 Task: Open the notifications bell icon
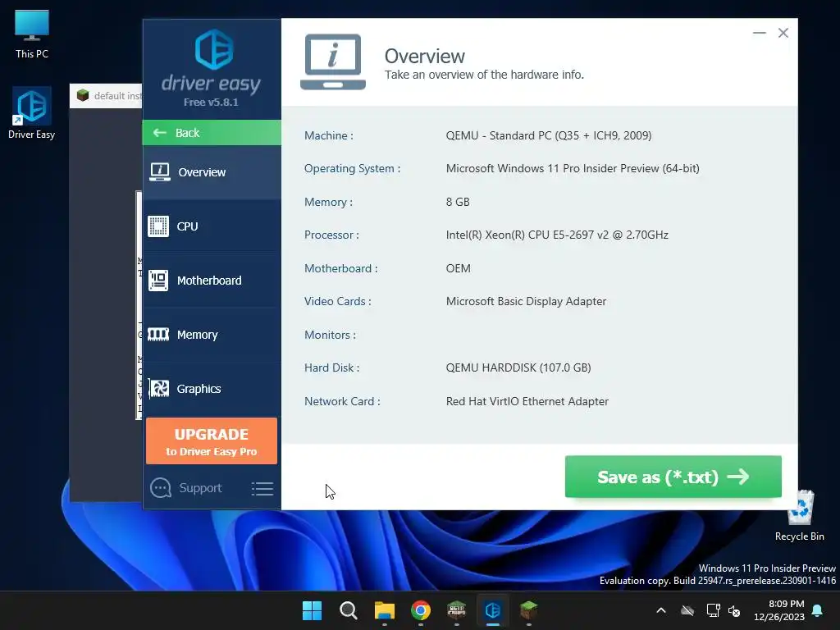tap(818, 610)
